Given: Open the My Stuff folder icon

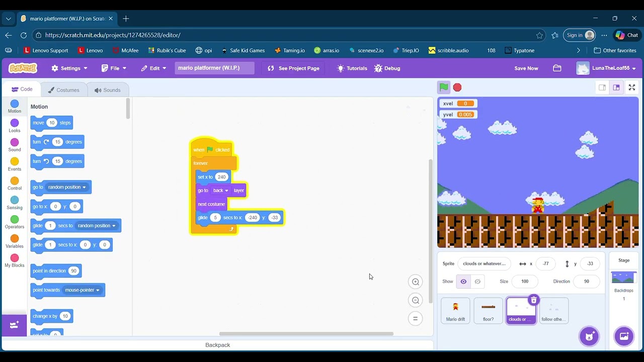Looking at the screenshot, I should (x=557, y=68).
